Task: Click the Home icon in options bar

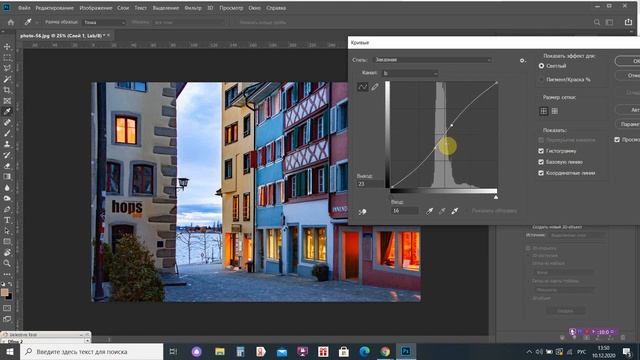Action: coord(11,22)
